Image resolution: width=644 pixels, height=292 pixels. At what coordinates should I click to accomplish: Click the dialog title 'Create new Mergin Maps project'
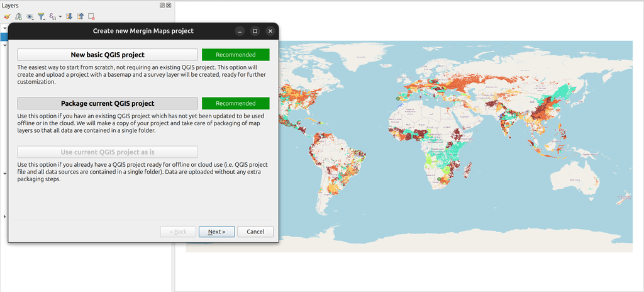tap(143, 31)
